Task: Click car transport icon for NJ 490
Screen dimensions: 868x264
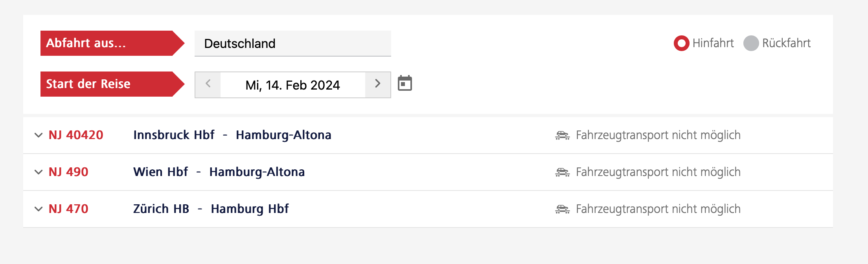Action: click(x=562, y=172)
